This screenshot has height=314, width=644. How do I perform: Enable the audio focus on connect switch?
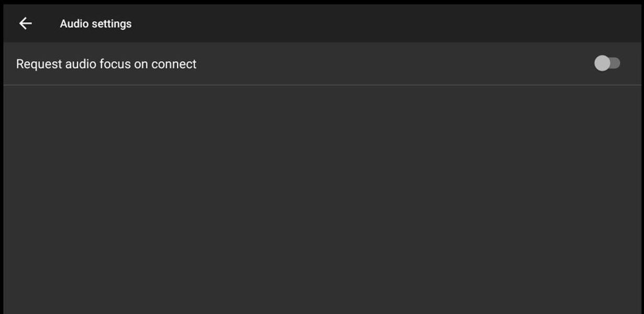tap(607, 63)
